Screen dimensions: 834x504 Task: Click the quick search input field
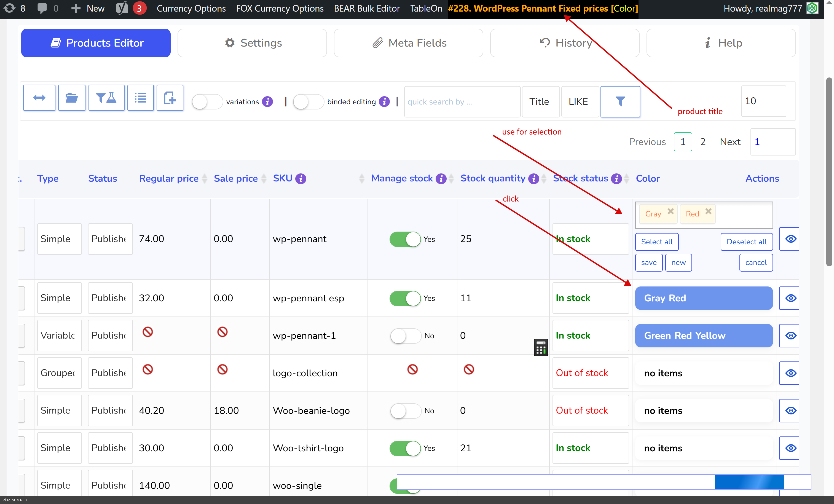click(x=462, y=101)
